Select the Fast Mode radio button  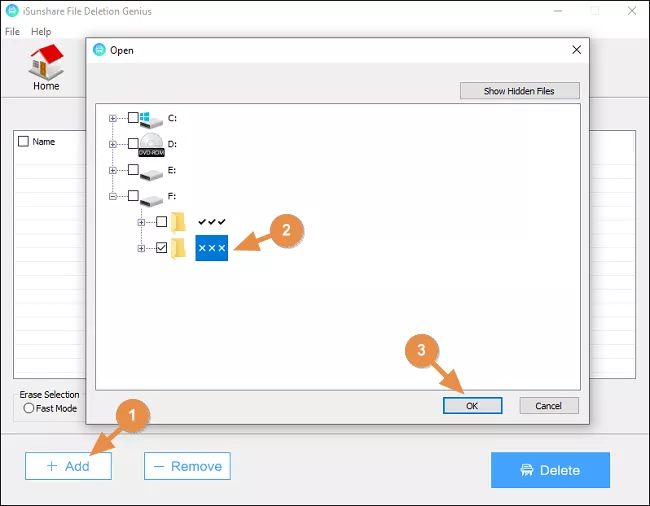point(27,408)
